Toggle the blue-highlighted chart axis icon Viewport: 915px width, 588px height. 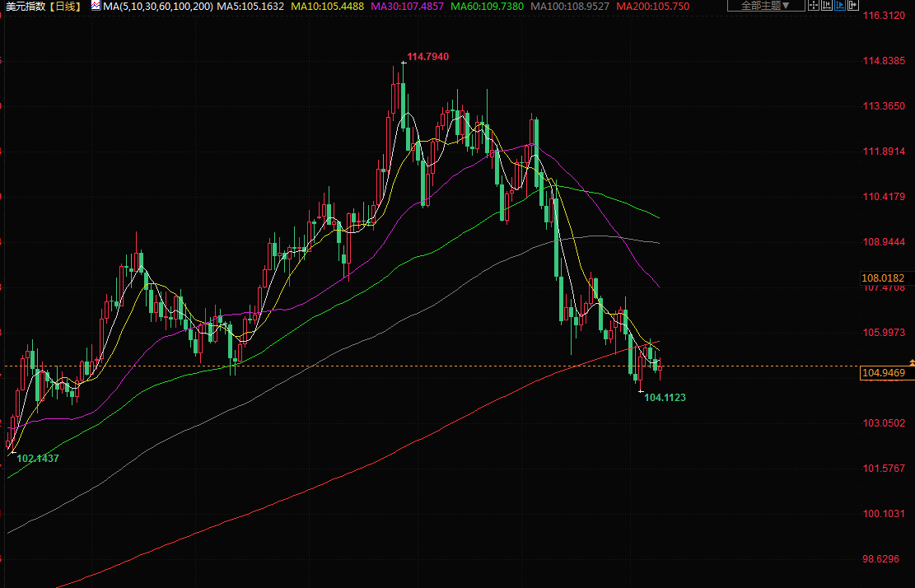point(839,6)
